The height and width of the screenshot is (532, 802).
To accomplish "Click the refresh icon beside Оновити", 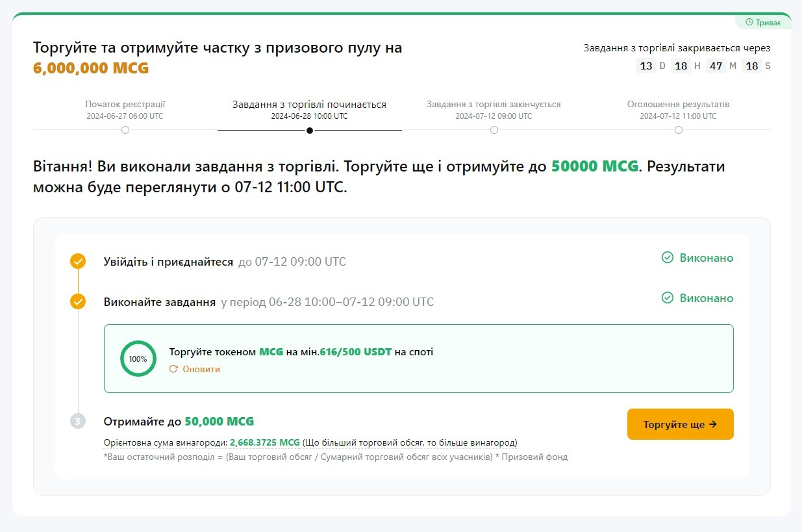I will pos(173,369).
